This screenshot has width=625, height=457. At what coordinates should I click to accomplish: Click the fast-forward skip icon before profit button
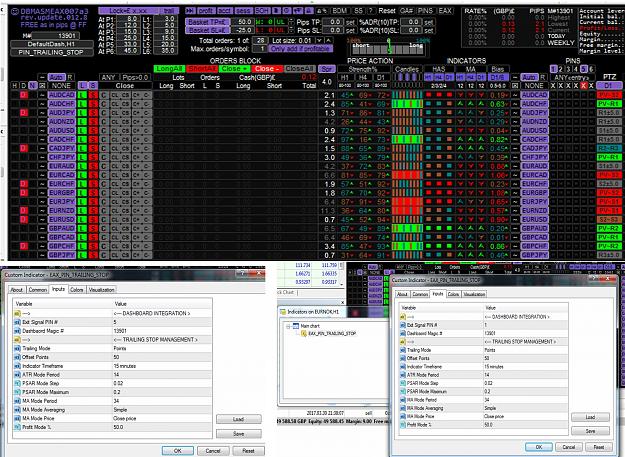(x=190, y=11)
